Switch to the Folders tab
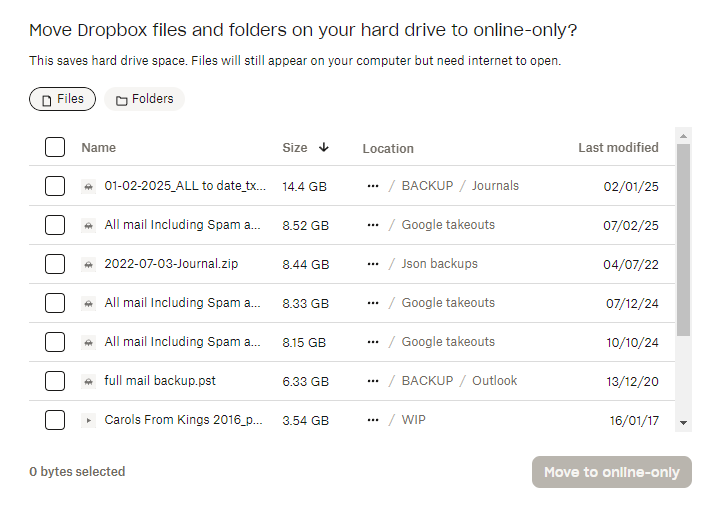The image size is (710, 505). click(x=144, y=99)
